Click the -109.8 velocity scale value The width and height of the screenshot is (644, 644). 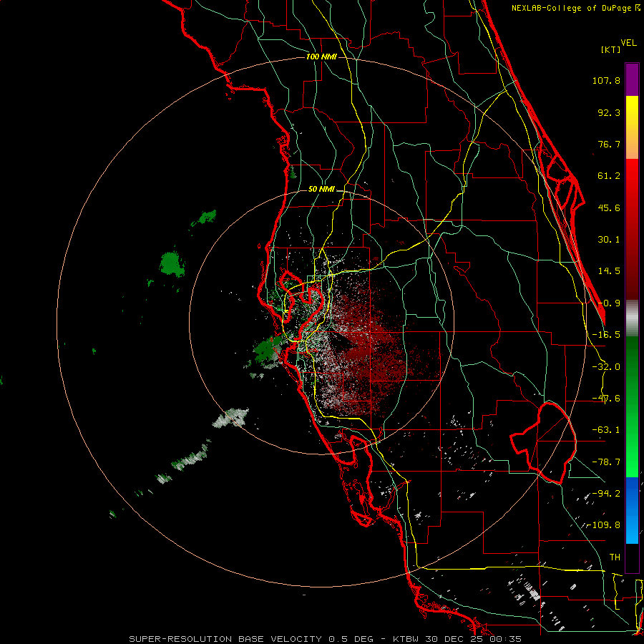(x=603, y=525)
